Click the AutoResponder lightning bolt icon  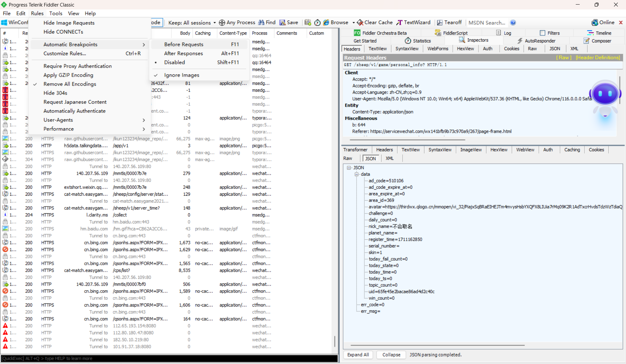coord(520,41)
